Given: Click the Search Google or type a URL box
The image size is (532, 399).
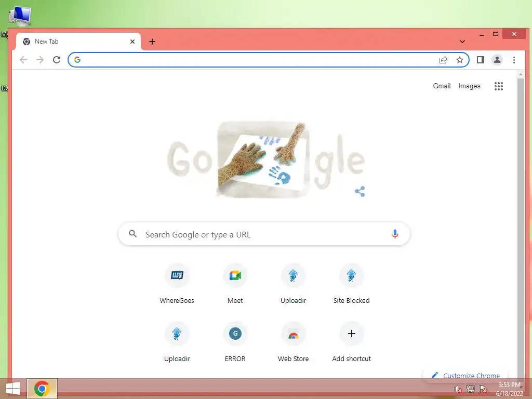Looking at the screenshot, I should pyautogui.click(x=264, y=234).
